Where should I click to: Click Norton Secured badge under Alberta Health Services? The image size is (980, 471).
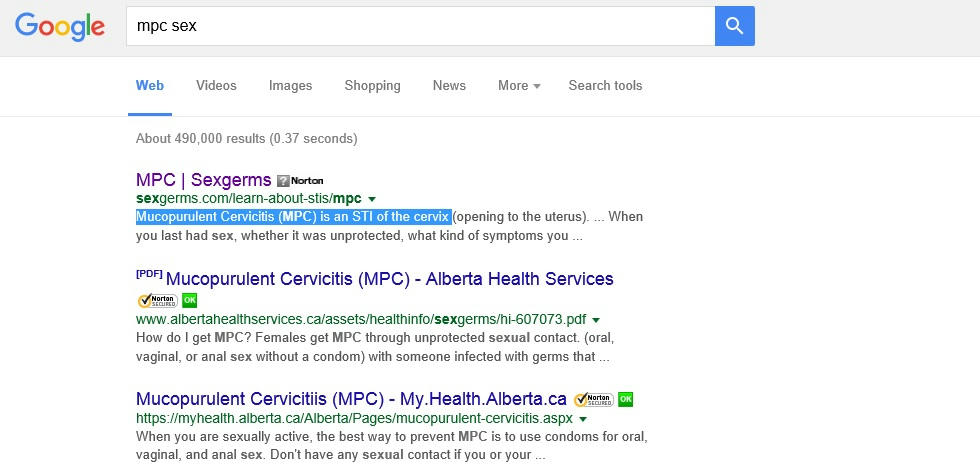158,300
